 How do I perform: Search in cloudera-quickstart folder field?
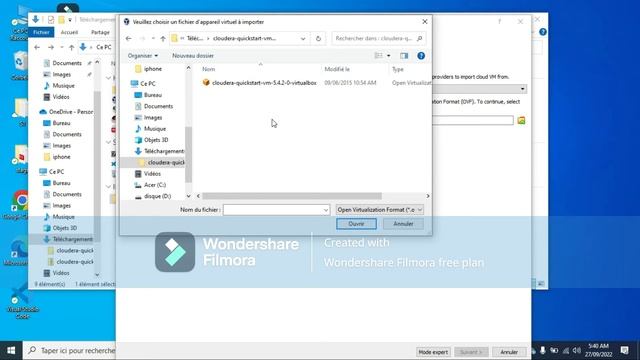tap(378, 38)
